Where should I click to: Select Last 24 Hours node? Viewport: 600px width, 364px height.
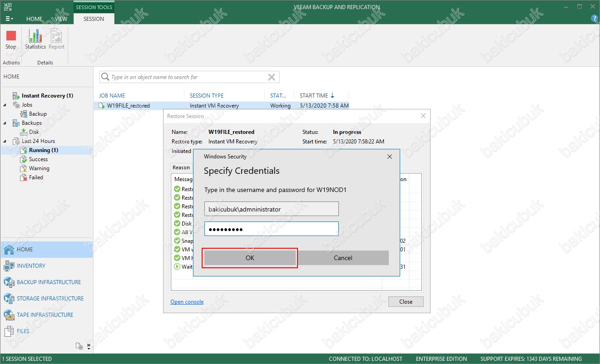pos(38,141)
